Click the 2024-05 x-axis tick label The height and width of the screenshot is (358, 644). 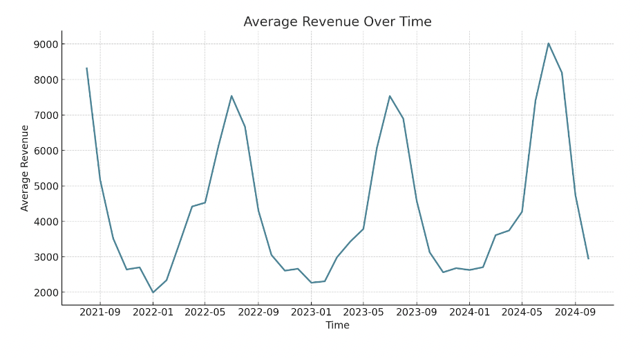tap(522, 312)
